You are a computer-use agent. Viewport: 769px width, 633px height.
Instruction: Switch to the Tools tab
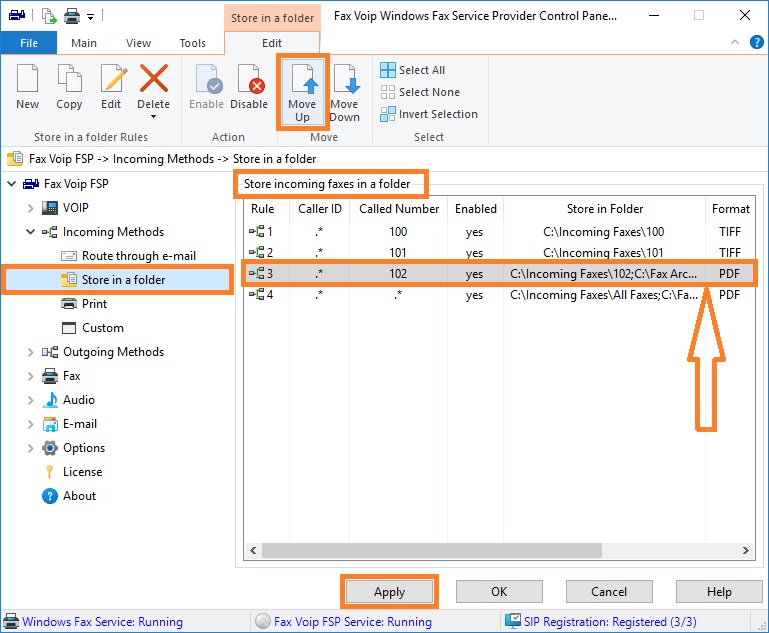193,43
